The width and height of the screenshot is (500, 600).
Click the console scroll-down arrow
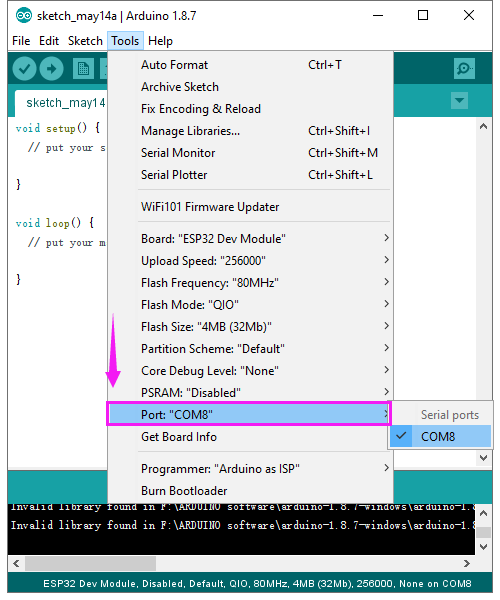point(483,546)
